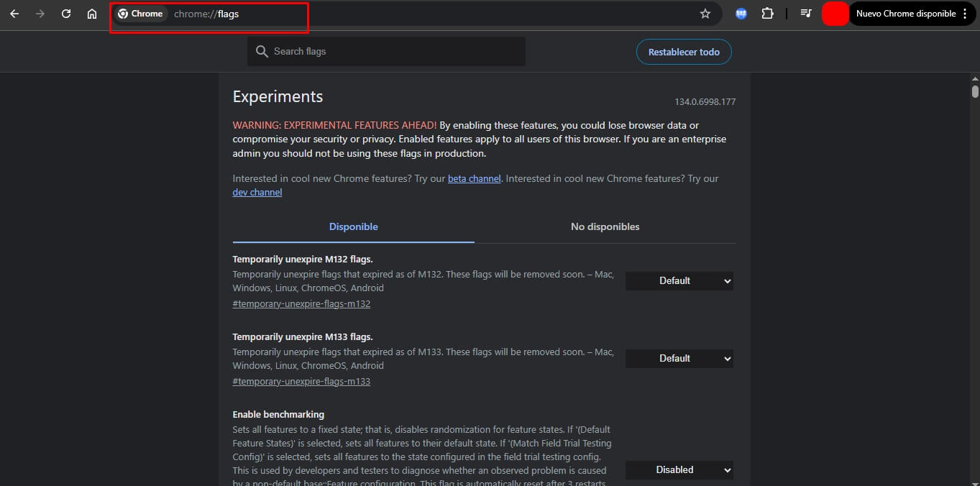Open the blue extension icon in toolbar
The height and width of the screenshot is (486, 980).
tap(741, 14)
